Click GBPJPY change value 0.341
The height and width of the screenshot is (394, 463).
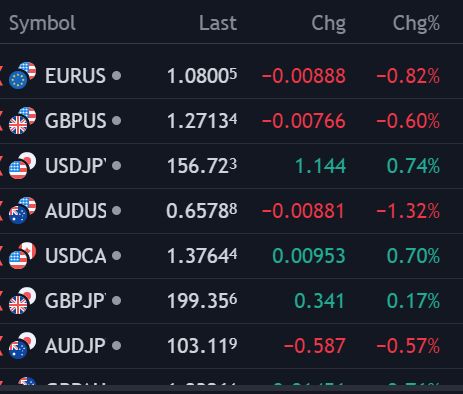[x=319, y=301]
